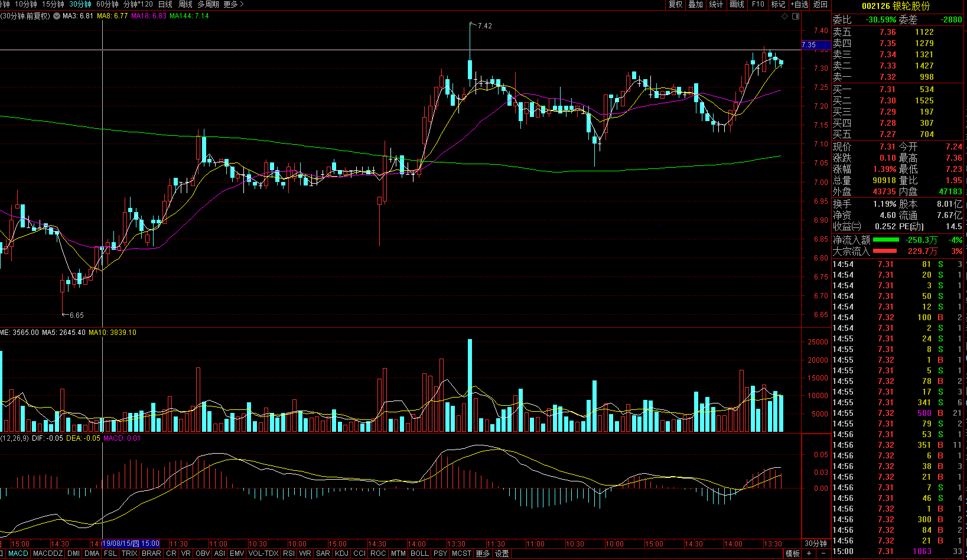Switch to the 10分钟 period tab
The height and width of the screenshot is (560, 967).
pyautogui.click(x=25, y=4)
